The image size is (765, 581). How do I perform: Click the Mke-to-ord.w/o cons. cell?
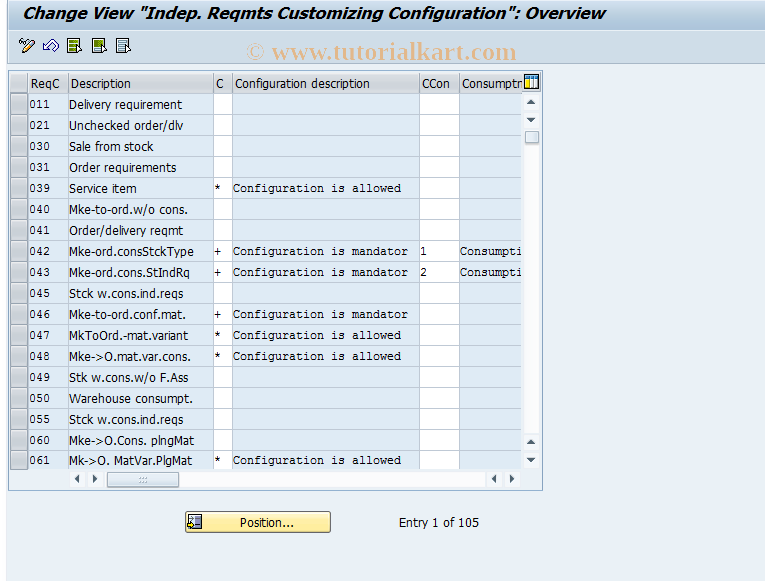[x=141, y=209]
